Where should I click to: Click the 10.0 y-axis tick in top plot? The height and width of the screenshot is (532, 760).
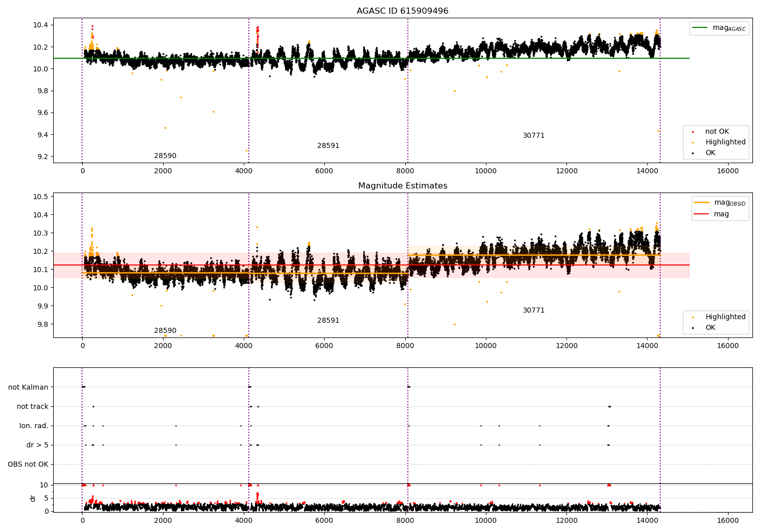pos(41,69)
